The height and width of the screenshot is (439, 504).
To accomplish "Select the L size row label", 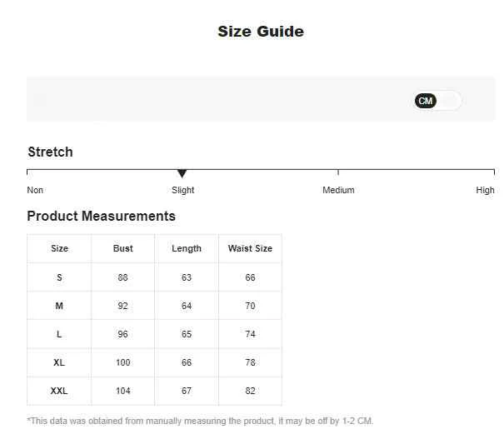I will [59, 334].
